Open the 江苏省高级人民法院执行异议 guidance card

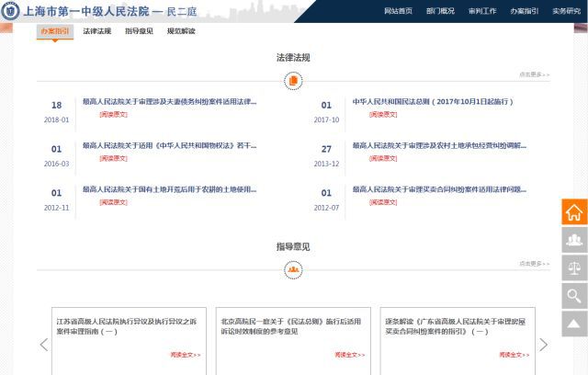[126, 326]
